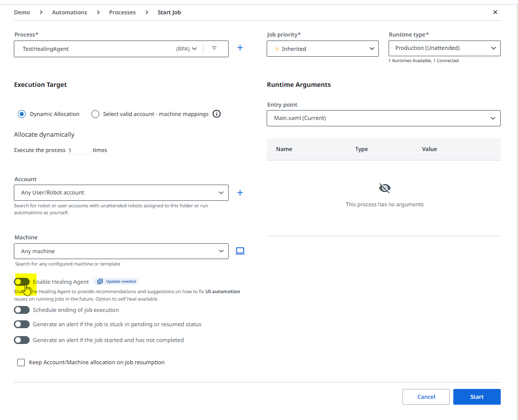Image resolution: width=518 pixels, height=420 pixels.
Task: Click Start Job breadcrumb
Action: click(x=169, y=12)
